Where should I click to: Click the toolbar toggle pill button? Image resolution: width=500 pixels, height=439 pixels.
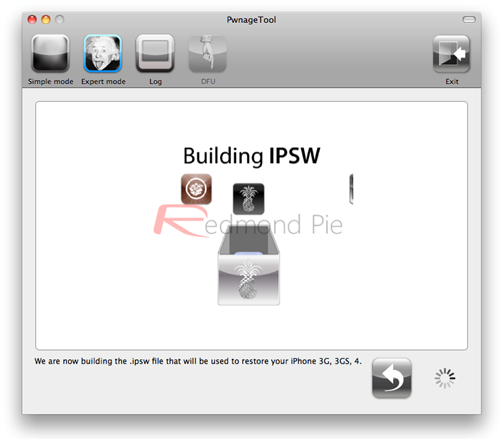coord(469,20)
